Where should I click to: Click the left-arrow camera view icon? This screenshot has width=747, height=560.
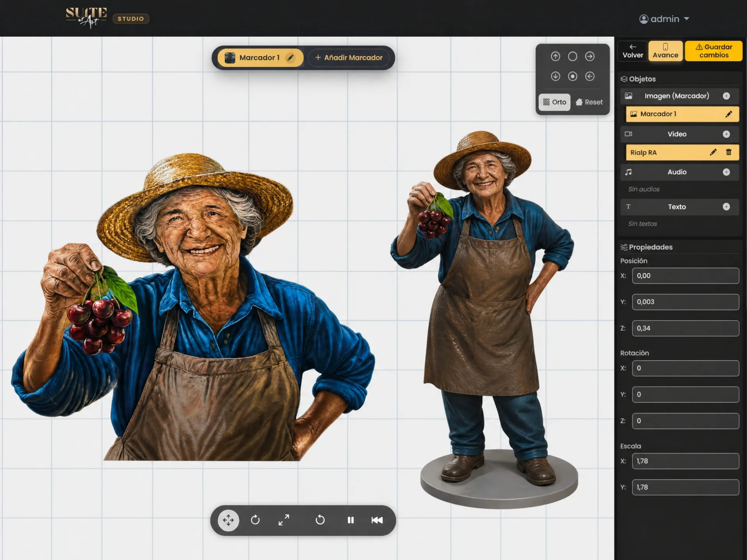(590, 76)
